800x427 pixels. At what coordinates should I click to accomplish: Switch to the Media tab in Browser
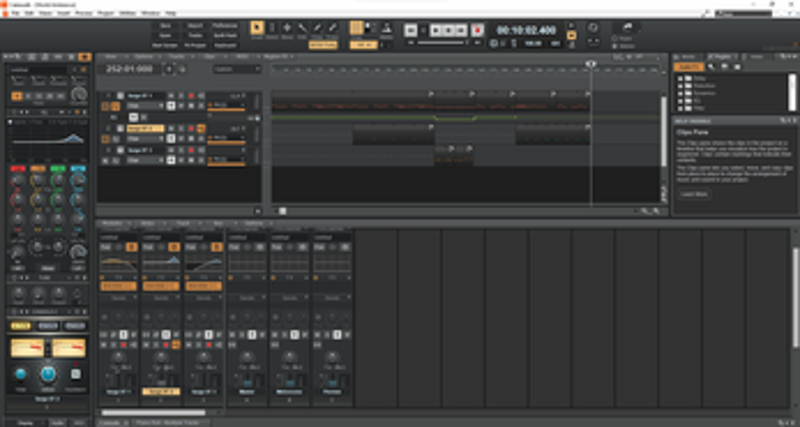(x=688, y=57)
